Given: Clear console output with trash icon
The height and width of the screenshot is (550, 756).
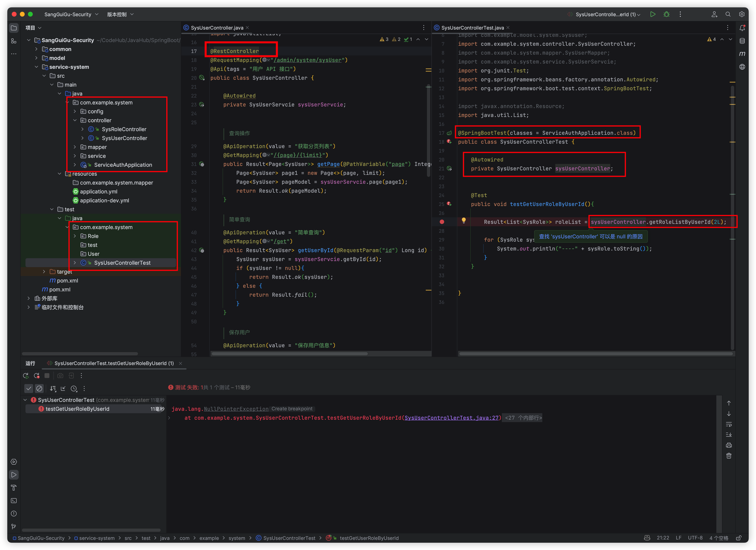Looking at the screenshot, I should tap(729, 456).
